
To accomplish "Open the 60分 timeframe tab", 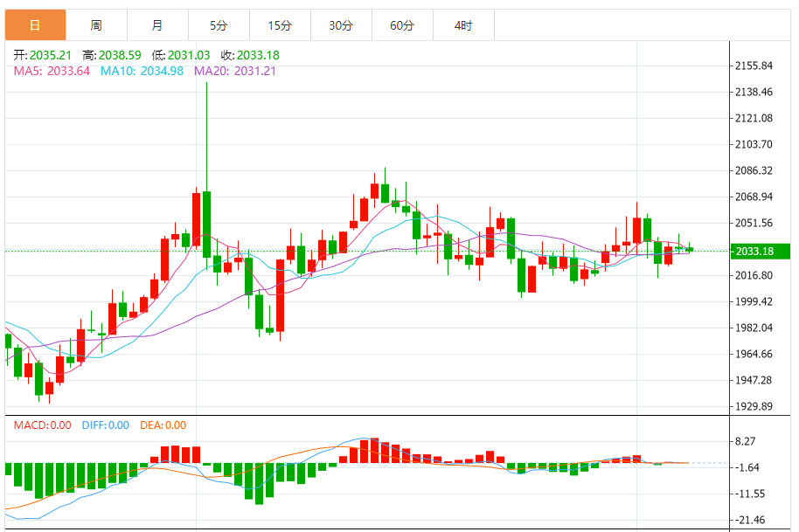I will (x=402, y=25).
